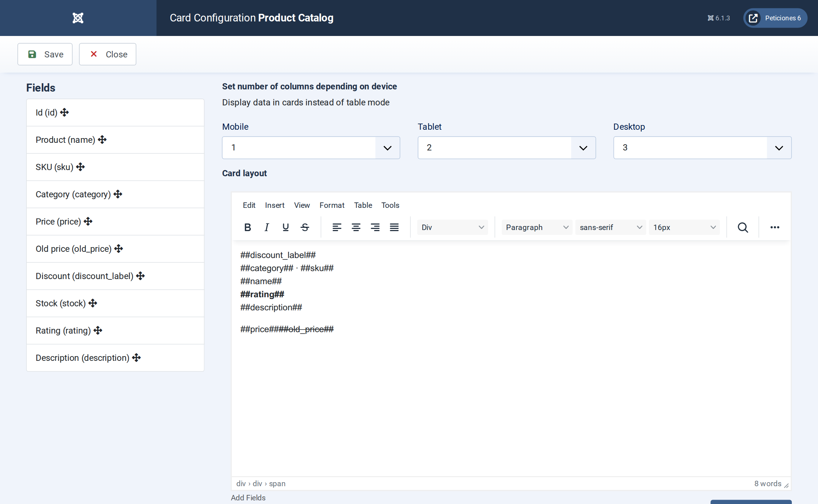
Task: Grab the move handle of Product (name) field
Action: [102, 140]
